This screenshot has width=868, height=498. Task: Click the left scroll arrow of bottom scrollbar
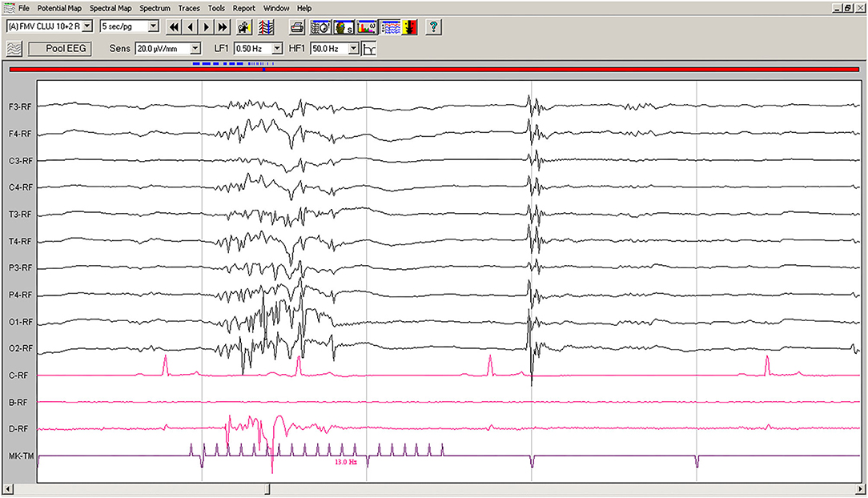pyautogui.click(x=8, y=489)
